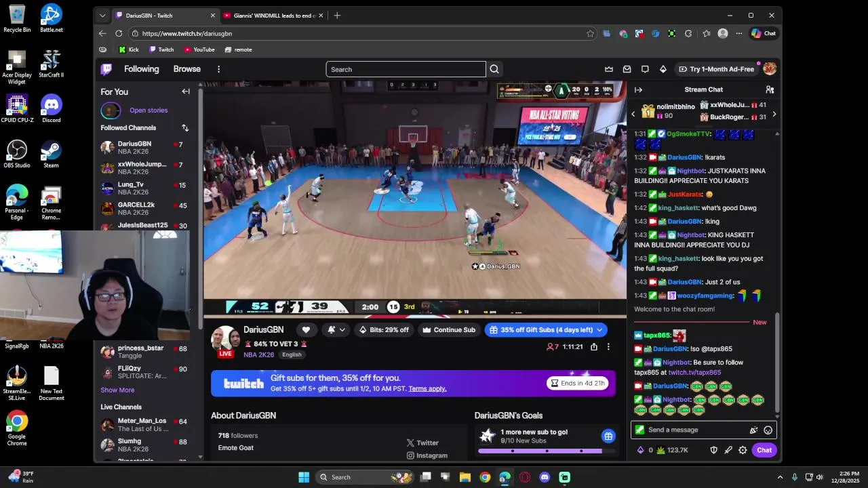
Task: Collapse Stream Chat panel arrow
Action: (x=638, y=89)
